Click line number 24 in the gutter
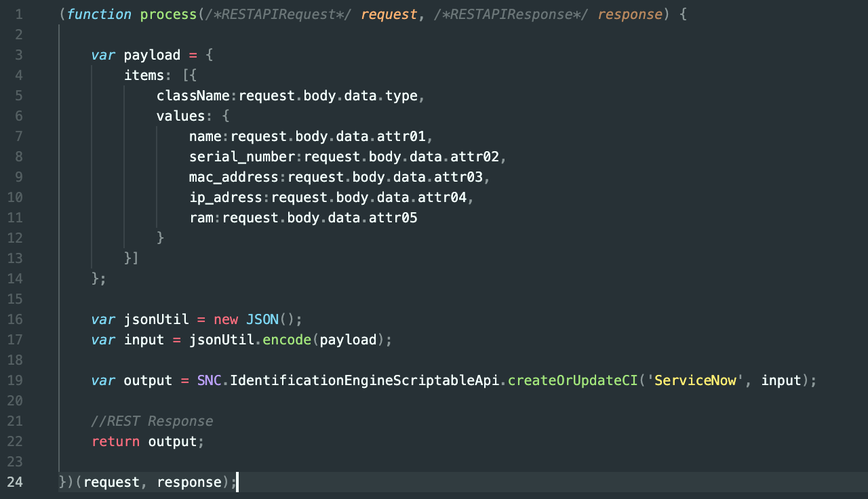Screen dimensions: 868x499 (15, 482)
